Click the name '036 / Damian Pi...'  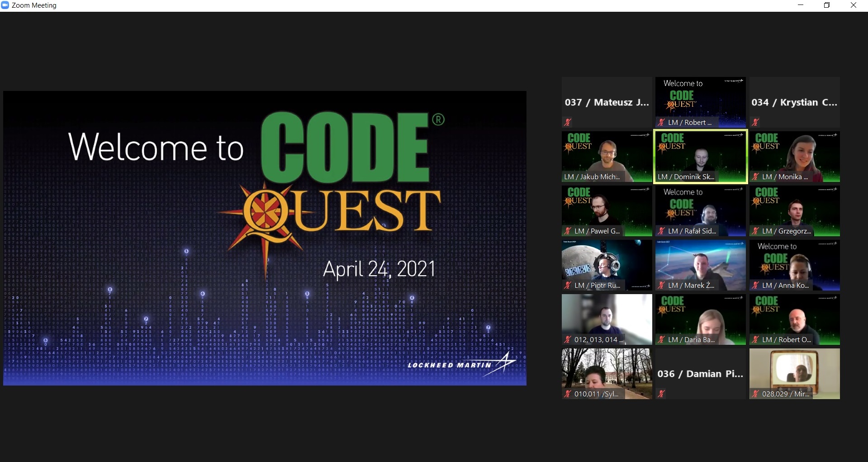700,374
